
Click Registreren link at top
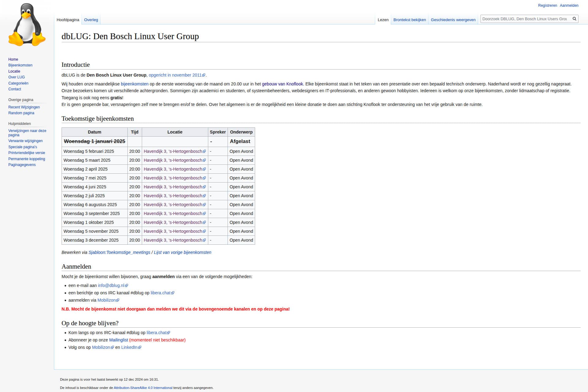[x=547, y=6]
